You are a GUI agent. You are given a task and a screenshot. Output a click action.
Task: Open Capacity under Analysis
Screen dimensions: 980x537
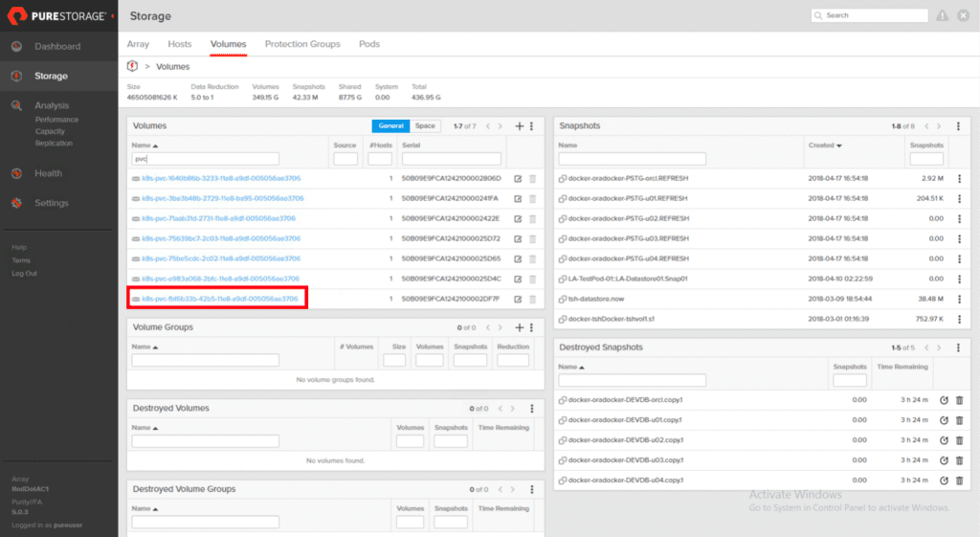pyautogui.click(x=50, y=131)
